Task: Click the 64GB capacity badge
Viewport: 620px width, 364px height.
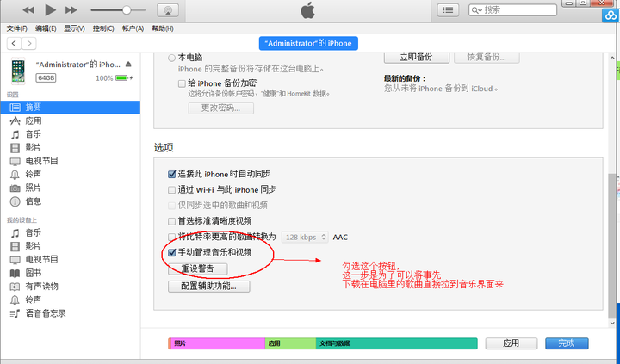Action: 46,77
